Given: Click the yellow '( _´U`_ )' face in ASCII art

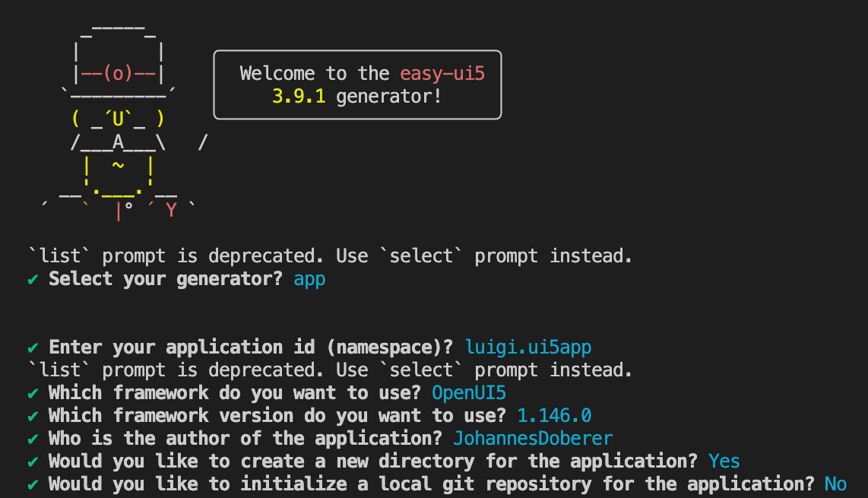Looking at the screenshot, I should 118,119.
